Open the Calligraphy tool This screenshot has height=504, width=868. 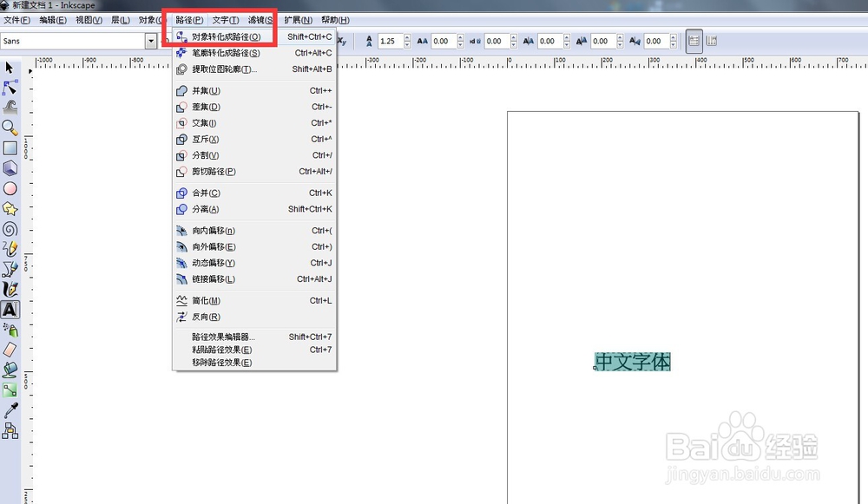coord(10,287)
